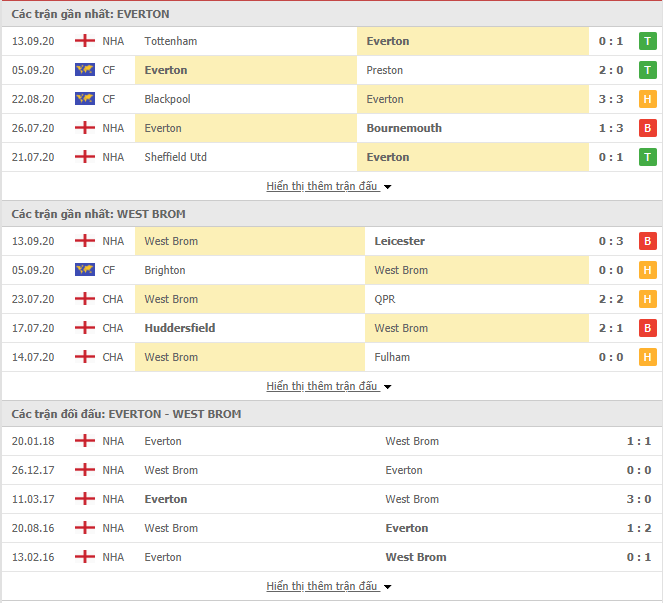Click the orange H badge for Blackpool match
Screen dimensions: 663x603
pos(647,99)
